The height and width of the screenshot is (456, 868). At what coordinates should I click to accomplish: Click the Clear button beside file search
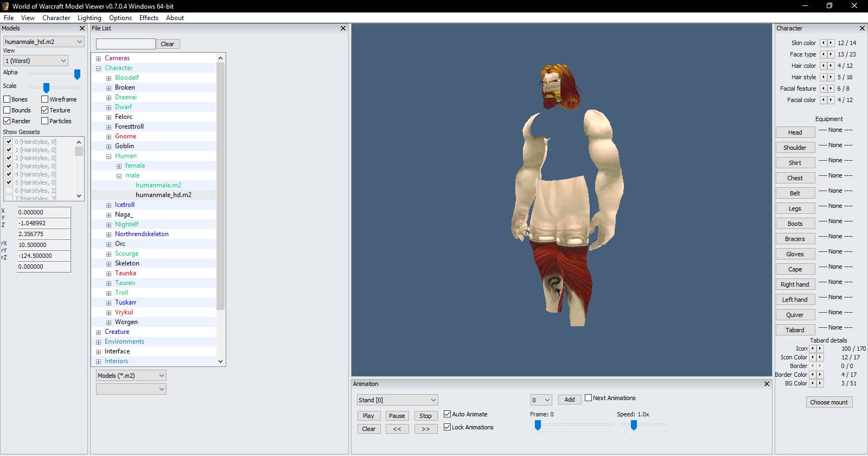pyautogui.click(x=168, y=44)
